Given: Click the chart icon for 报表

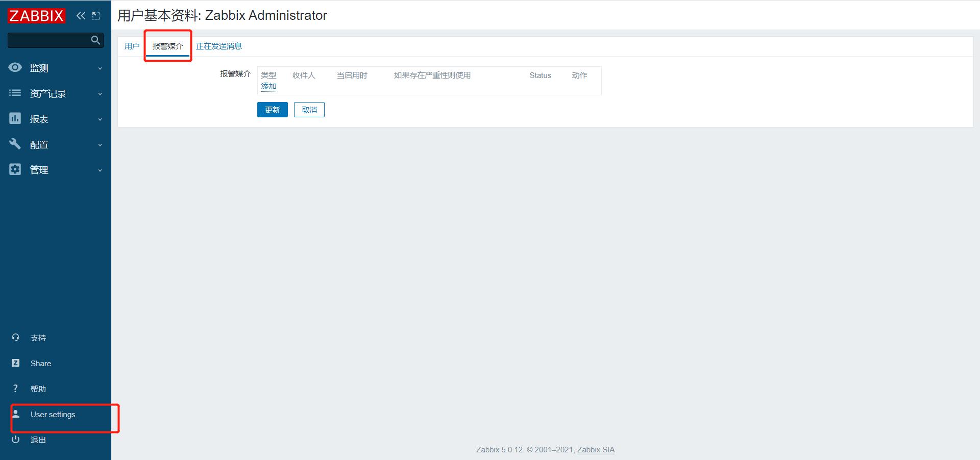Looking at the screenshot, I should coord(15,118).
